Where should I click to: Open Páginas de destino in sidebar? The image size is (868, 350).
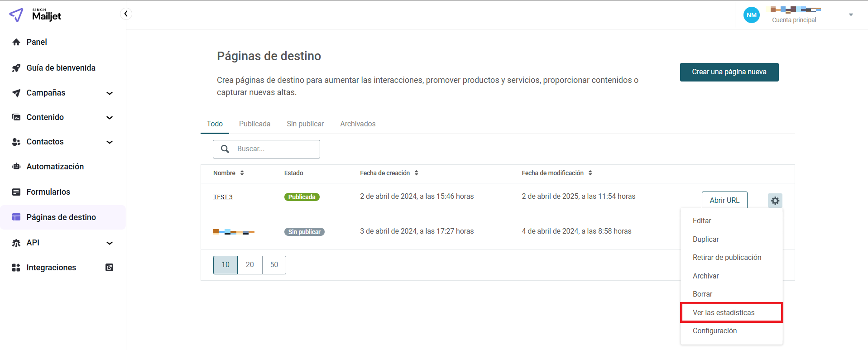coord(63,217)
